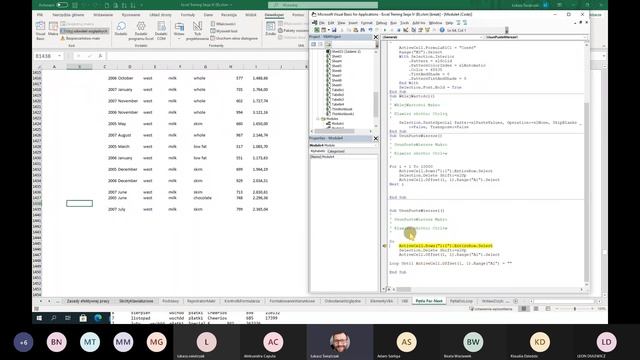Switch to Formuły ribbon tab
The height and width of the screenshot is (360, 640).
[188, 15]
